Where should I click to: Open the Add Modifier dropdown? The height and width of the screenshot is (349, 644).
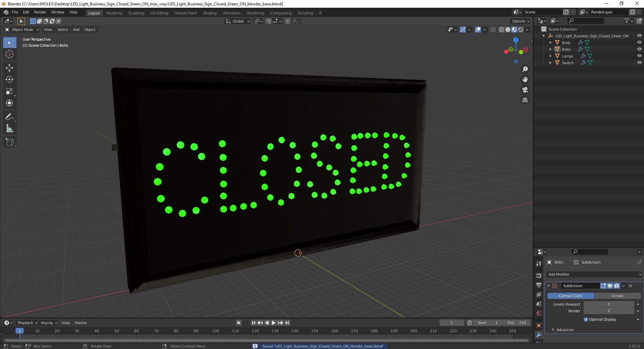(594, 274)
